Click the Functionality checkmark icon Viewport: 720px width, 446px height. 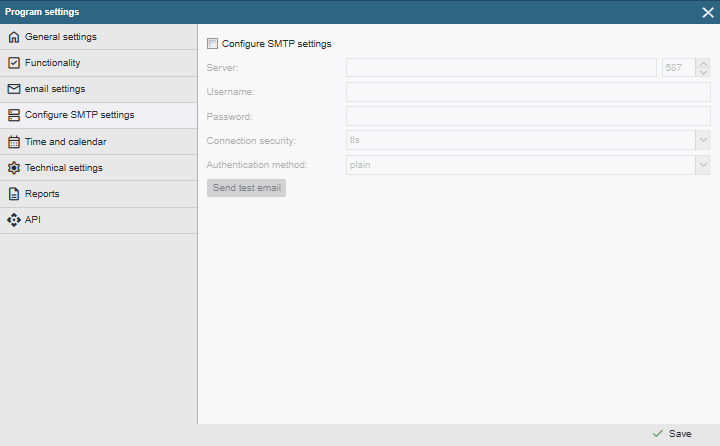tap(14, 63)
